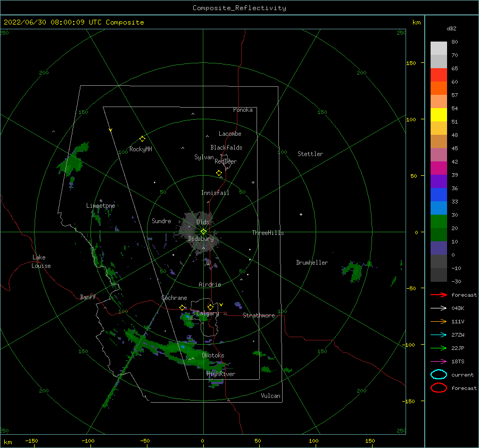Image resolution: width=479 pixels, height=448 pixels.
Task: Click the Sylvan label
Action: (x=204, y=157)
